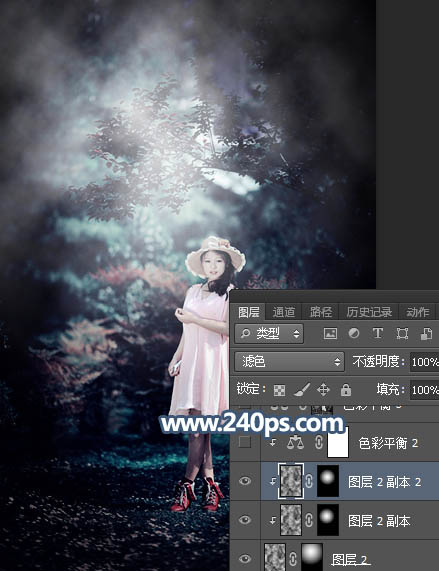Click the 填充 fill value field
The image size is (439, 571).
[424, 390]
